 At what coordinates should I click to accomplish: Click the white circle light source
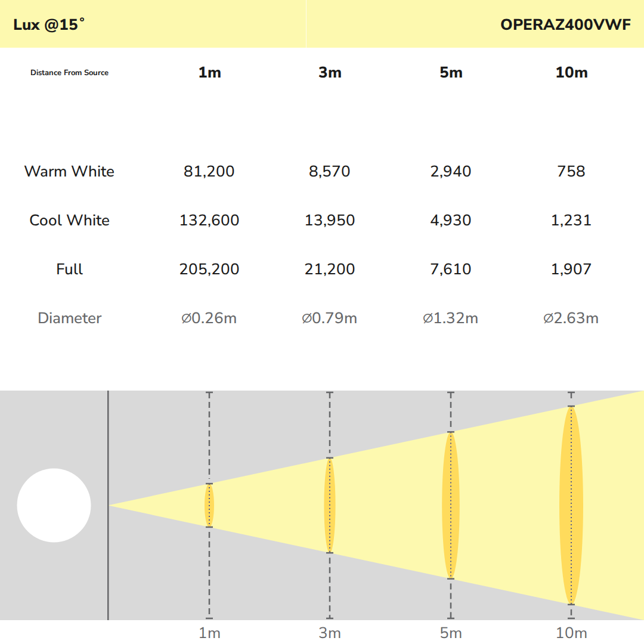pyautogui.click(x=54, y=505)
